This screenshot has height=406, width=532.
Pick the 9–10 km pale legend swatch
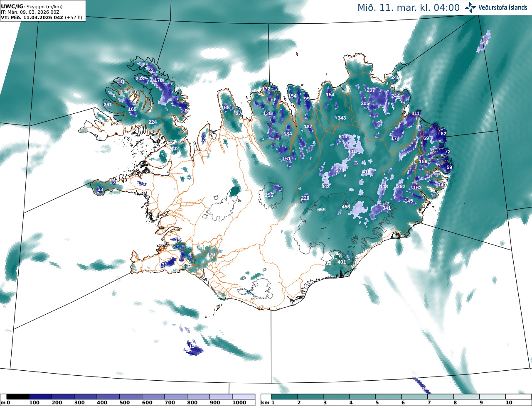tap(493, 397)
